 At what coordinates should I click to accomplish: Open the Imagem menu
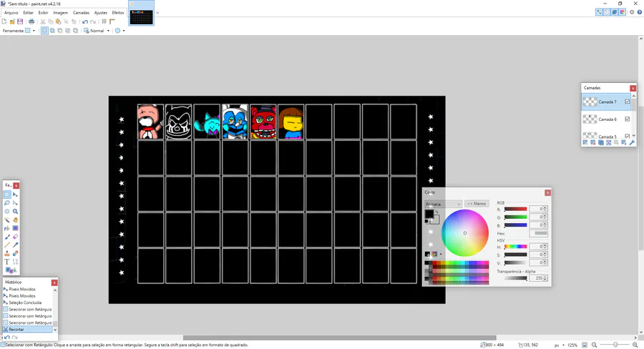60,13
